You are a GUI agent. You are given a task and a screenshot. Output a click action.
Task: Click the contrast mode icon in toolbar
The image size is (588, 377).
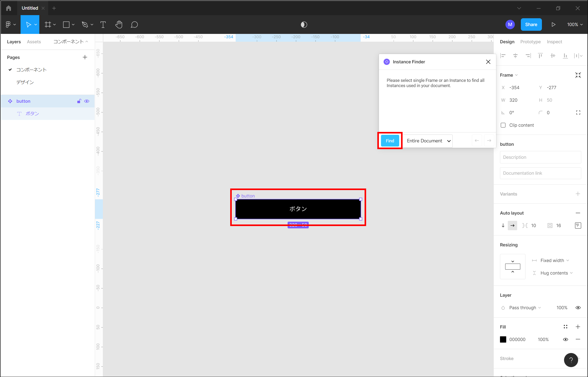pos(304,25)
